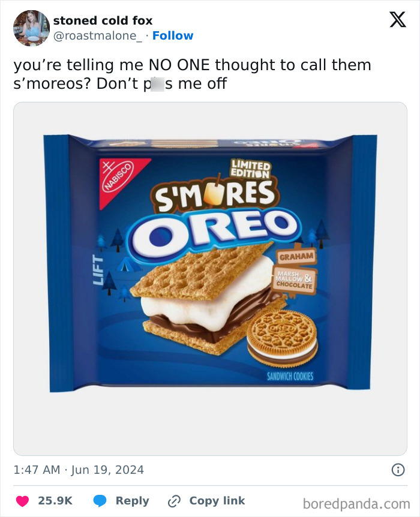
Task: Open the @roastmalone_ handle link
Action: point(98,36)
